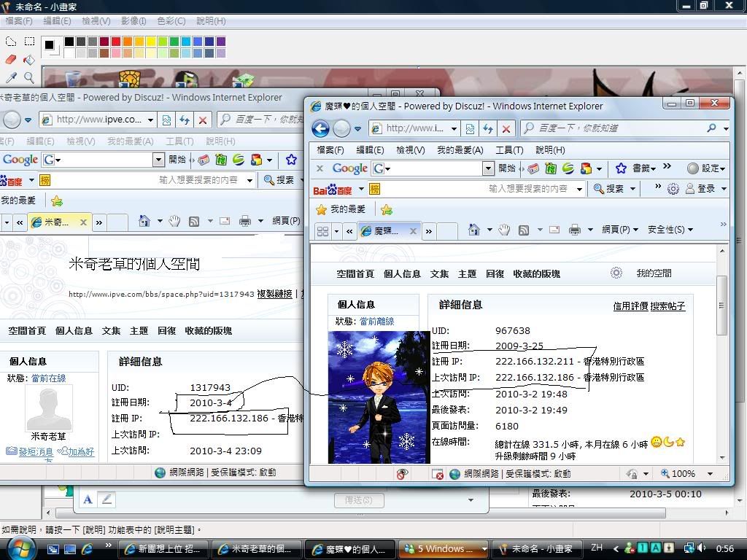
Task: Select the eyedropper color picker tool
Action: tap(11, 77)
